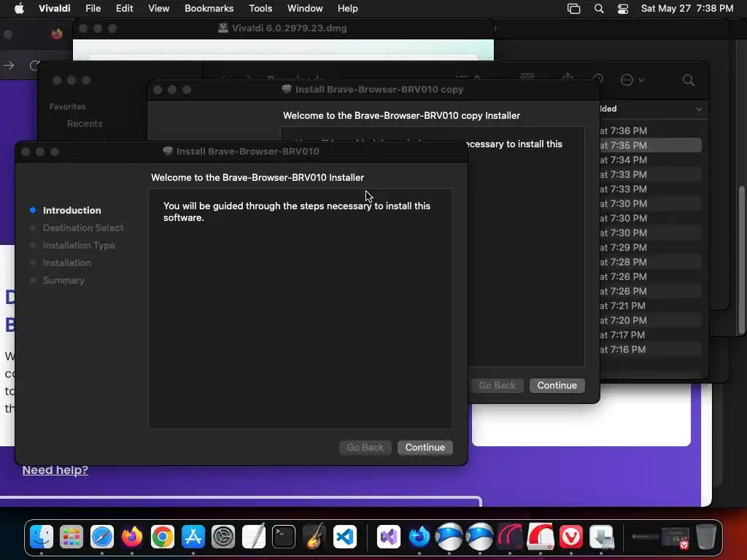Follow the Need help? link
Viewport: 747px width, 560px height.
pyautogui.click(x=55, y=470)
